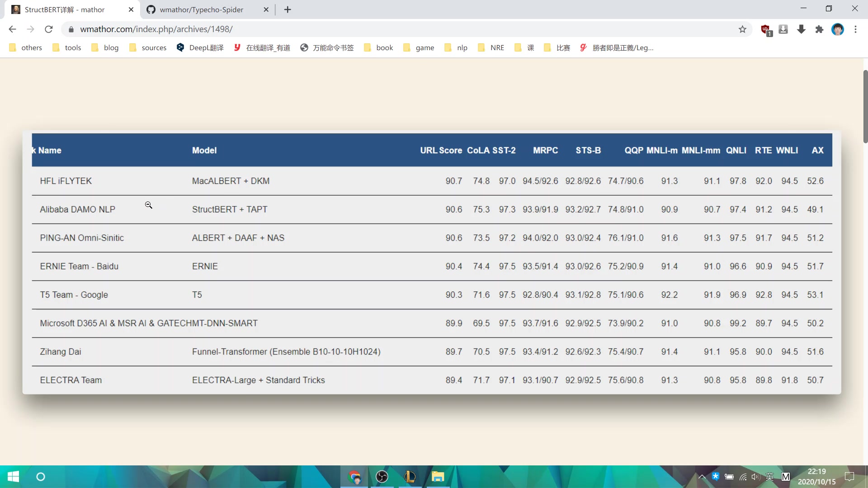Image resolution: width=868 pixels, height=488 pixels.
Task: Click the T5 Team - Google name
Action: click(74, 295)
